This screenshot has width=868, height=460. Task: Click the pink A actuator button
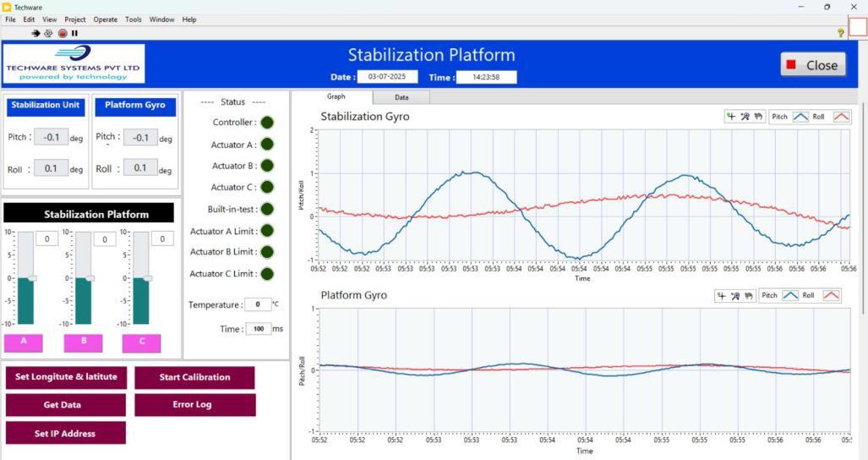(24, 343)
